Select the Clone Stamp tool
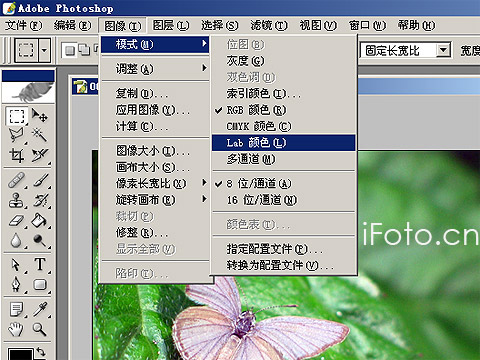This screenshot has width=480, height=360. coord(17,200)
